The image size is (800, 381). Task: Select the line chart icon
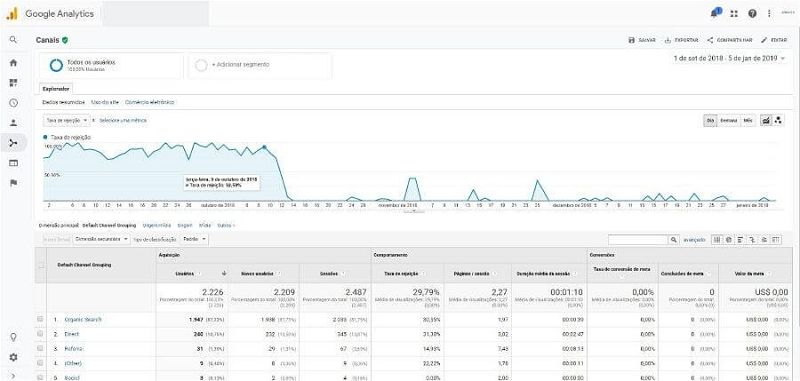point(766,120)
